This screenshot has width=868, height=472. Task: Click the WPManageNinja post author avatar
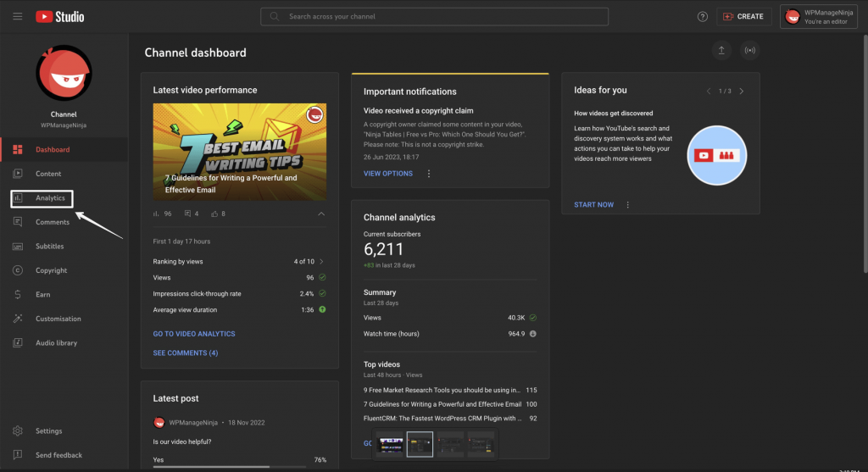tap(159, 422)
